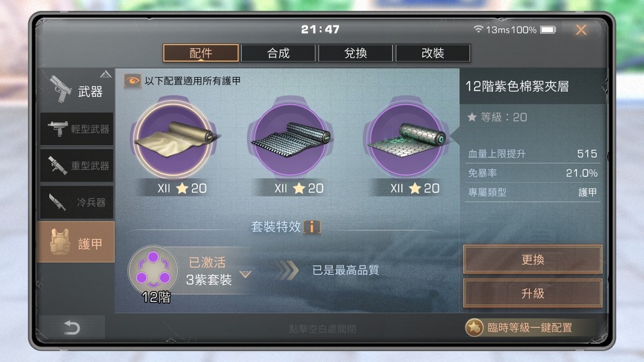Click the 臨時等級一鍵配置 gold star icon
This screenshot has height=362, width=644.
(x=474, y=328)
